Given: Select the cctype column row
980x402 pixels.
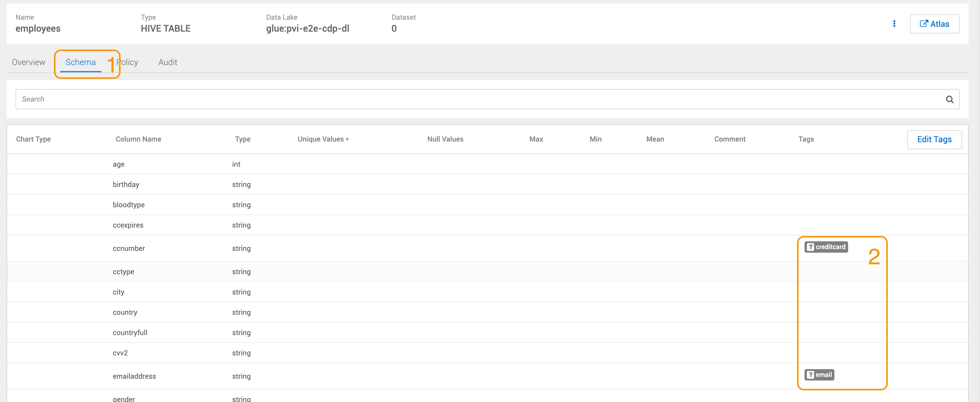Looking at the screenshot, I should pos(487,272).
